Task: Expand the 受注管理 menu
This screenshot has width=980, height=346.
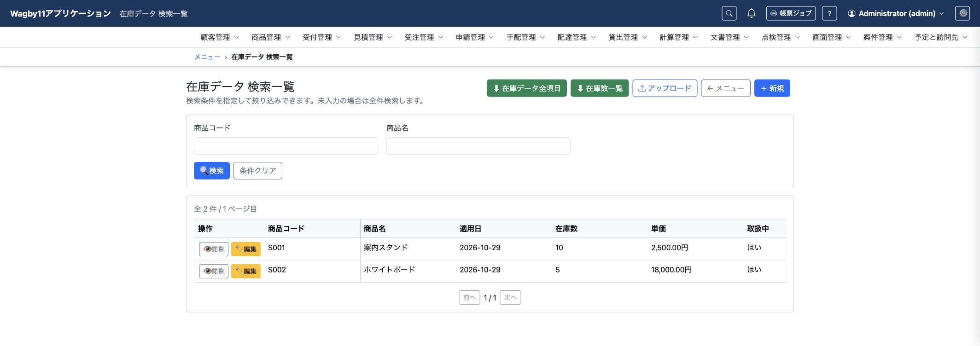Action: (424, 37)
